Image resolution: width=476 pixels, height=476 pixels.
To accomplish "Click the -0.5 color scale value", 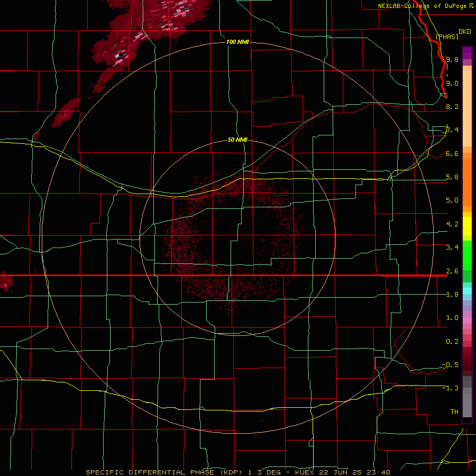I will click(450, 365).
